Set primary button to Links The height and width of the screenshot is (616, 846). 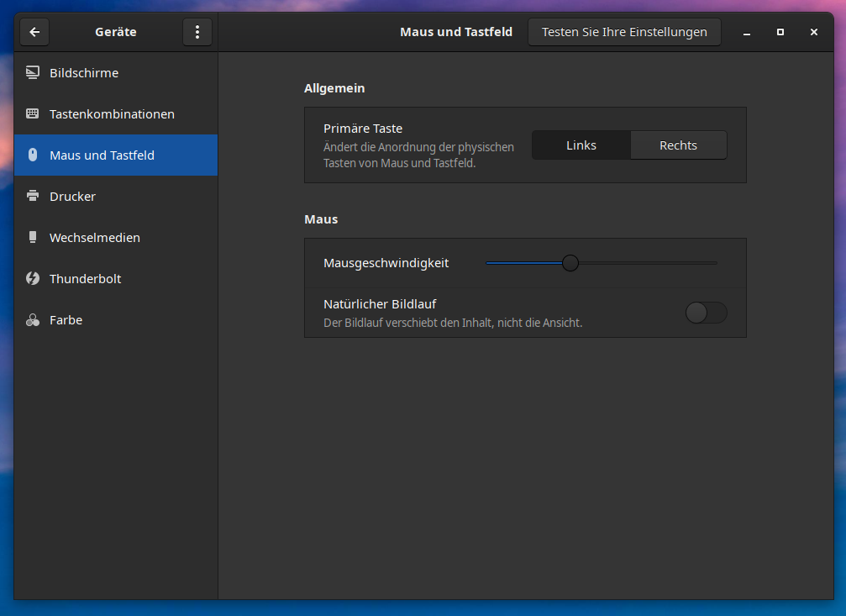(x=581, y=145)
